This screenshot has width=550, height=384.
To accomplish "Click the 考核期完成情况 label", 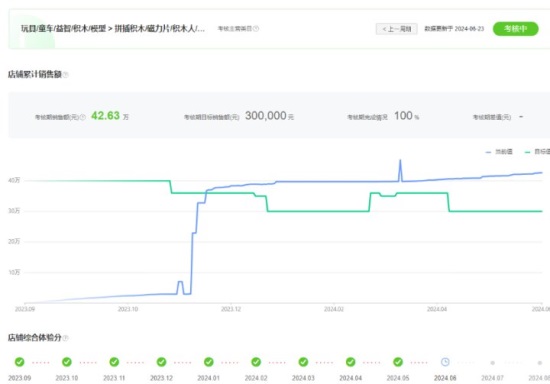I will click(367, 117).
